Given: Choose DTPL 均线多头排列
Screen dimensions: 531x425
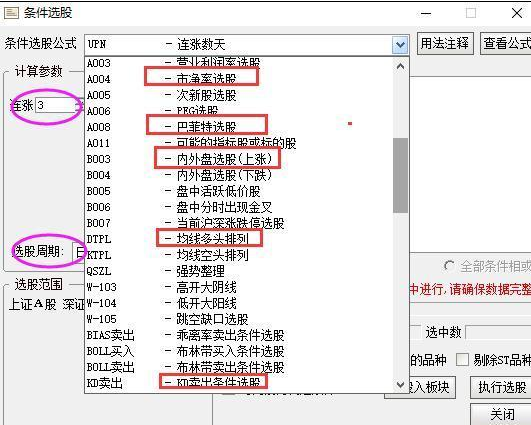Looking at the screenshot, I should point(239,239).
